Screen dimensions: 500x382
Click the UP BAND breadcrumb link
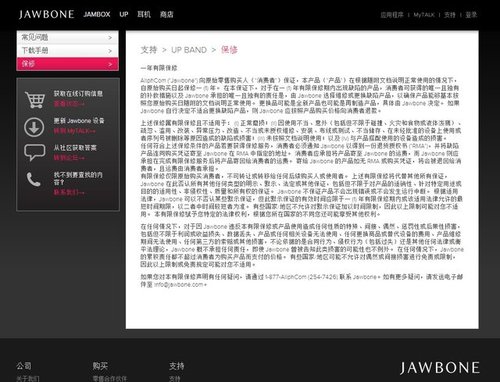point(189,50)
